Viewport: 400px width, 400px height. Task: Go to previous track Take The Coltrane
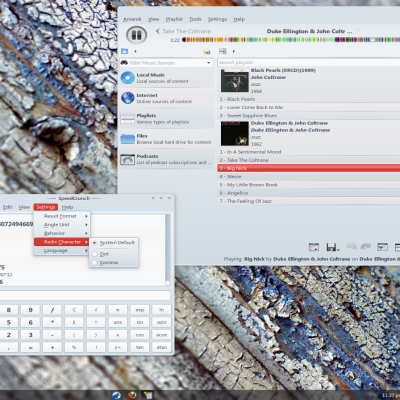click(183, 31)
